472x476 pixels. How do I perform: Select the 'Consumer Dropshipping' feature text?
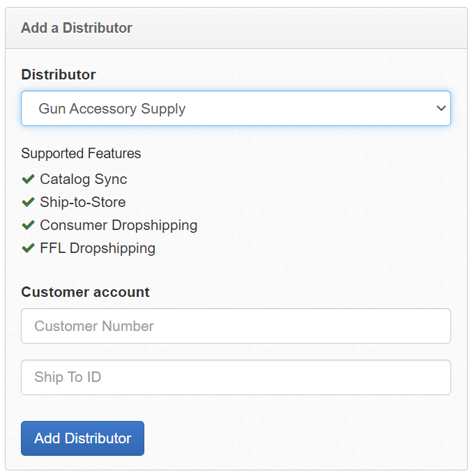click(119, 225)
